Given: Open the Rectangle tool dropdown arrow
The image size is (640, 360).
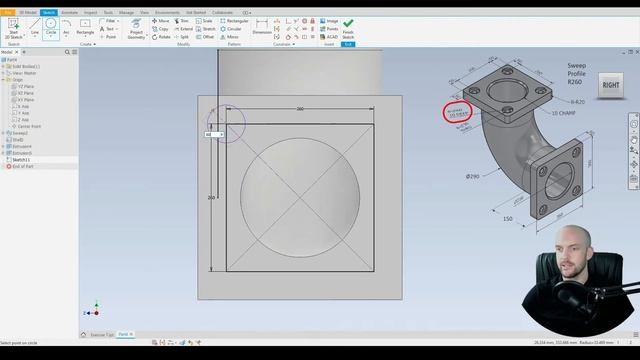Looking at the screenshot, I should [x=85, y=37].
